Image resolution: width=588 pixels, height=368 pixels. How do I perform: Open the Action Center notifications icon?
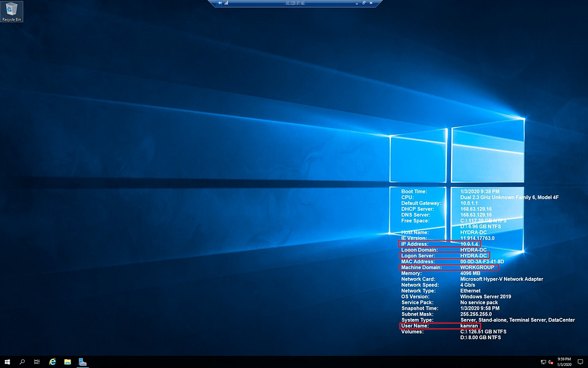[580, 362]
